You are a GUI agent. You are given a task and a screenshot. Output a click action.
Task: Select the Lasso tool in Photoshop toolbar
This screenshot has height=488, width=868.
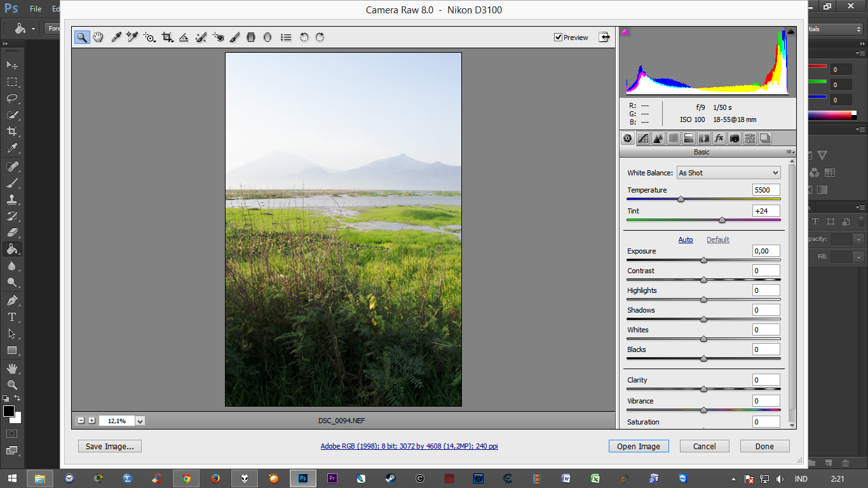(x=12, y=98)
